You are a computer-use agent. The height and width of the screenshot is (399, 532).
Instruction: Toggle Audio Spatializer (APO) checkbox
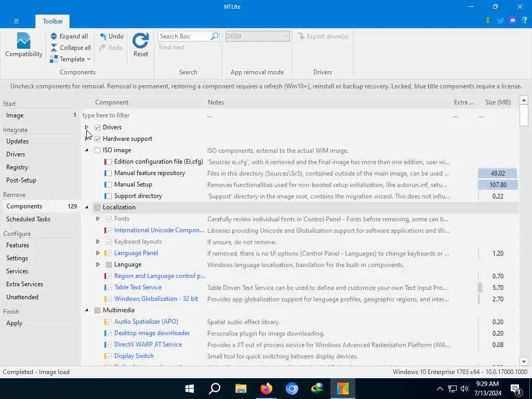pyautogui.click(x=109, y=322)
